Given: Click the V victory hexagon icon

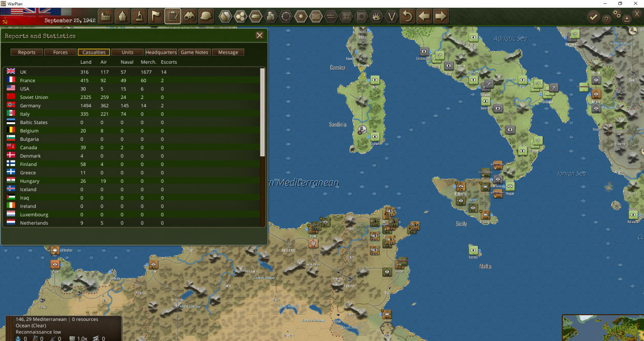Looking at the screenshot, I should click(392, 16).
